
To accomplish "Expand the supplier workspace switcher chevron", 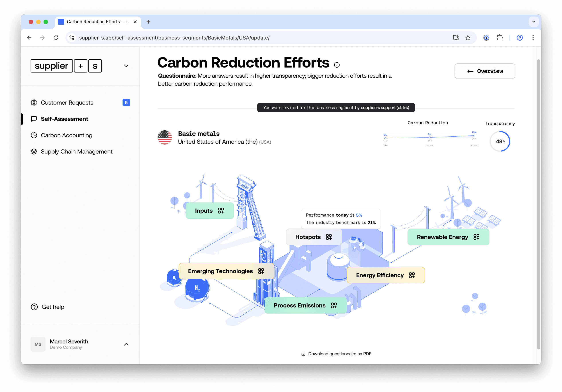I will [x=126, y=66].
